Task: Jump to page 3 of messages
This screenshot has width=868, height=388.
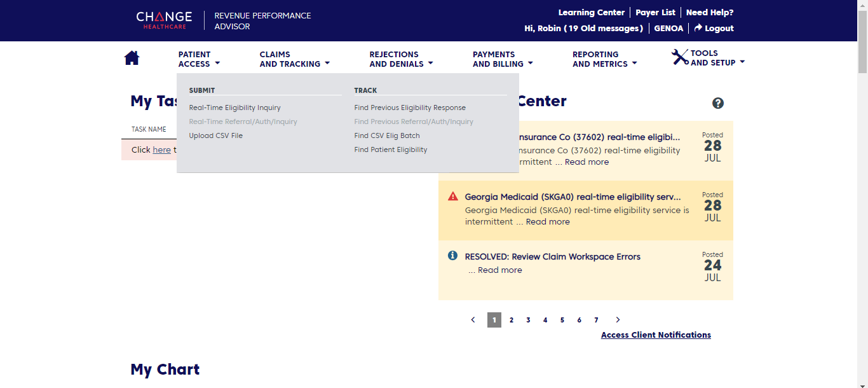Action: click(x=528, y=320)
